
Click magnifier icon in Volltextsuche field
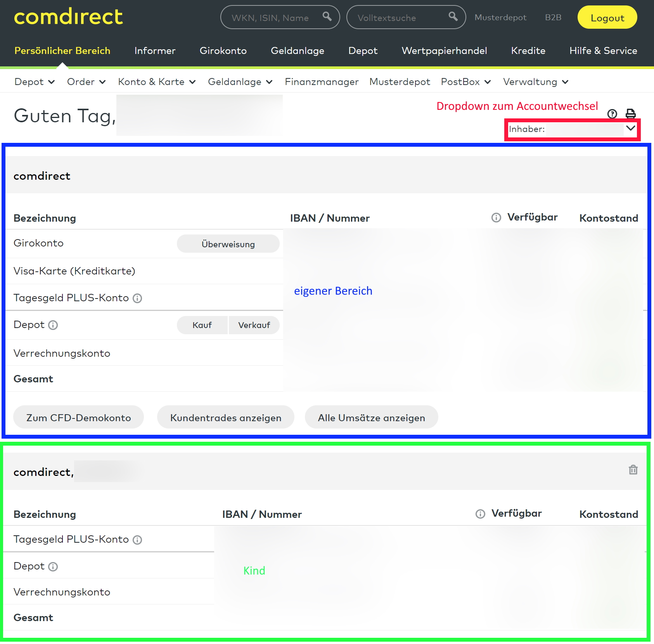(x=453, y=16)
